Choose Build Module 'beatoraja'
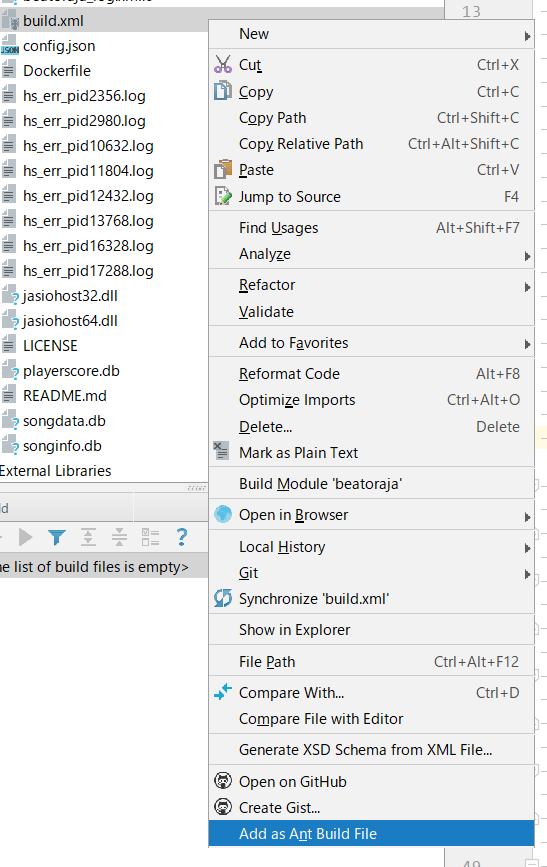This screenshot has height=867, width=547. pos(371,484)
